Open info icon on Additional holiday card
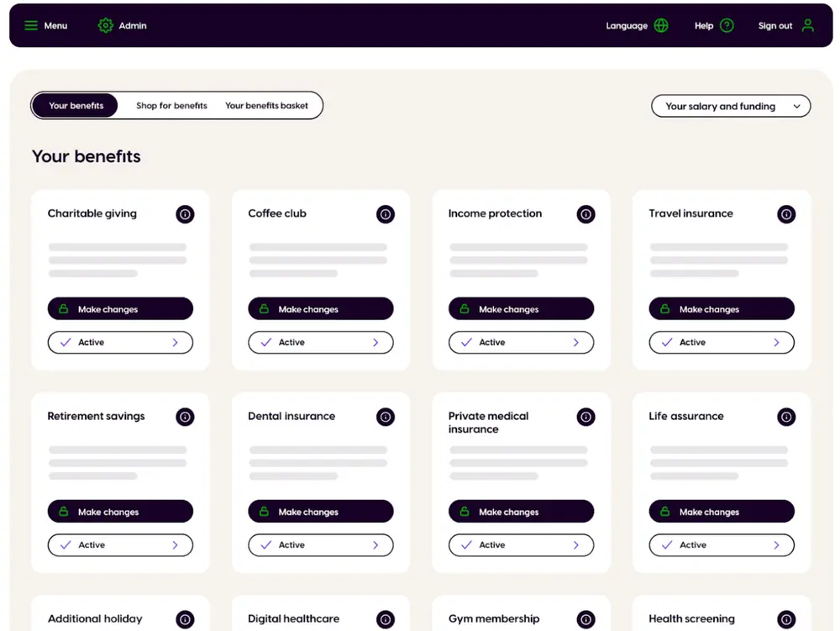The height and width of the screenshot is (631, 840). (185, 619)
